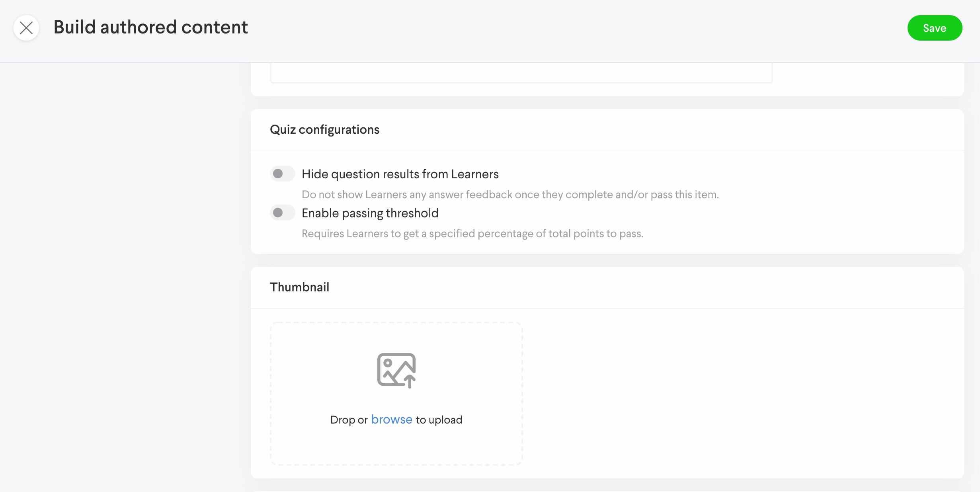Viewport: 980px width, 492px height.
Task: Click the "Build authored content" page title
Action: click(150, 27)
